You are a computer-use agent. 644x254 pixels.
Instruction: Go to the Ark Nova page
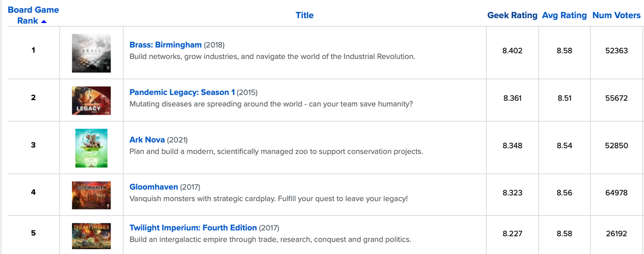(x=148, y=139)
